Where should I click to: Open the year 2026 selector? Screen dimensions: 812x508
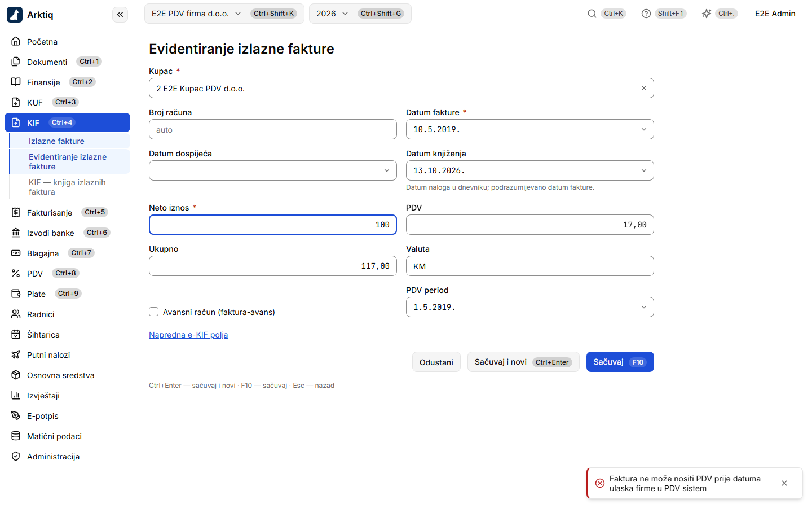[x=360, y=14]
